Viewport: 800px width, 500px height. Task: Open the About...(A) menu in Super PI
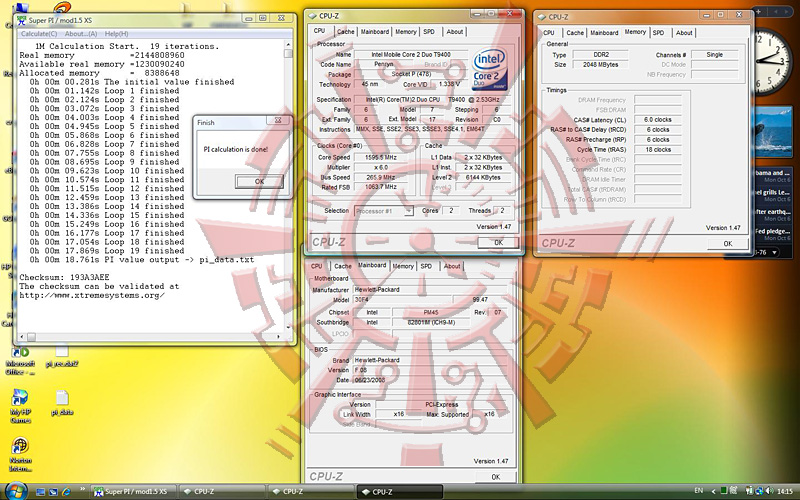point(81,34)
